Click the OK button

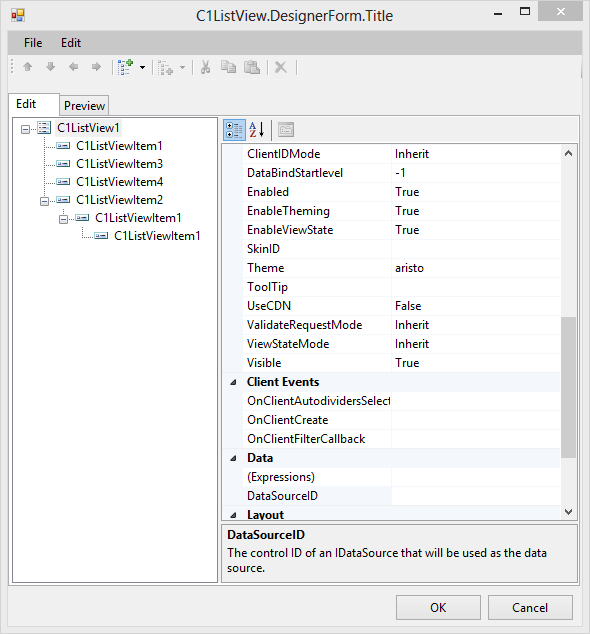tap(438, 607)
